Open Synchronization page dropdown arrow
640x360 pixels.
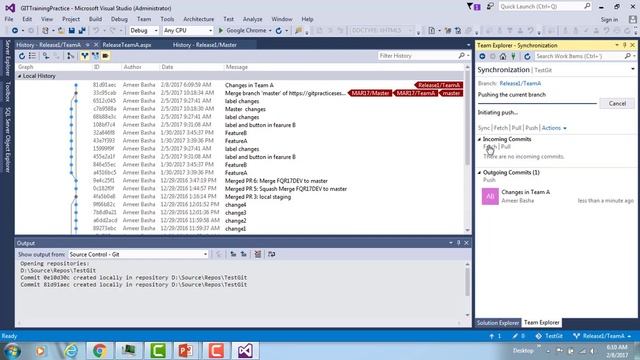pyautogui.click(x=633, y=69)
